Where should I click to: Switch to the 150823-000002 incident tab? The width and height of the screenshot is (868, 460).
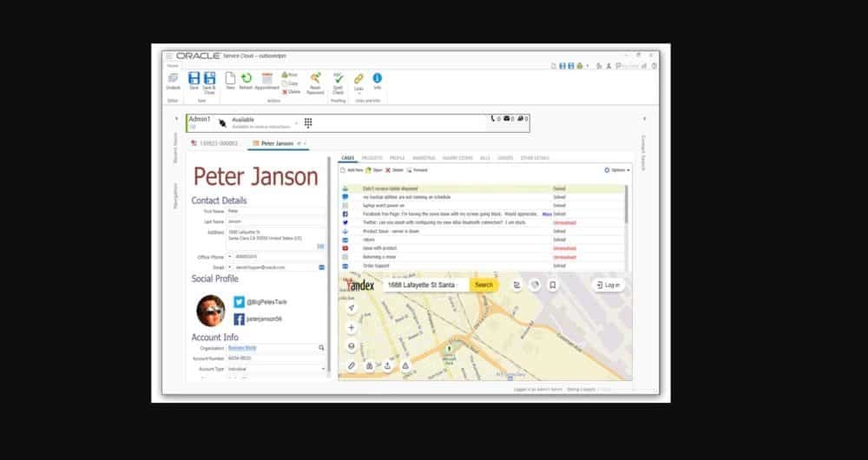click(214, 143)
